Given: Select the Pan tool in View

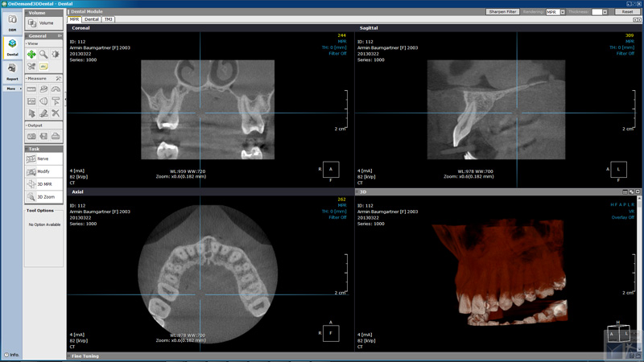Looking at the screenshot, I should point(31,55).
